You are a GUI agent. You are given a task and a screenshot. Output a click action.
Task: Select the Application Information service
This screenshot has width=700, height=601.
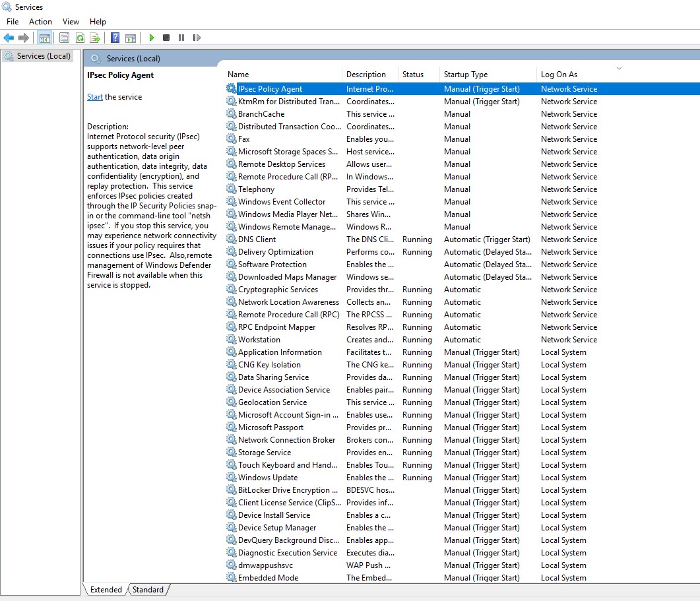coord(462,352)
